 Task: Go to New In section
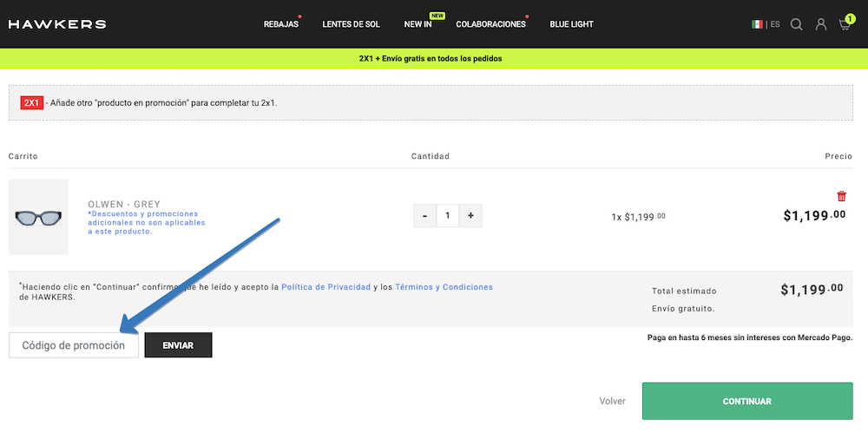(x=418, y=24)
